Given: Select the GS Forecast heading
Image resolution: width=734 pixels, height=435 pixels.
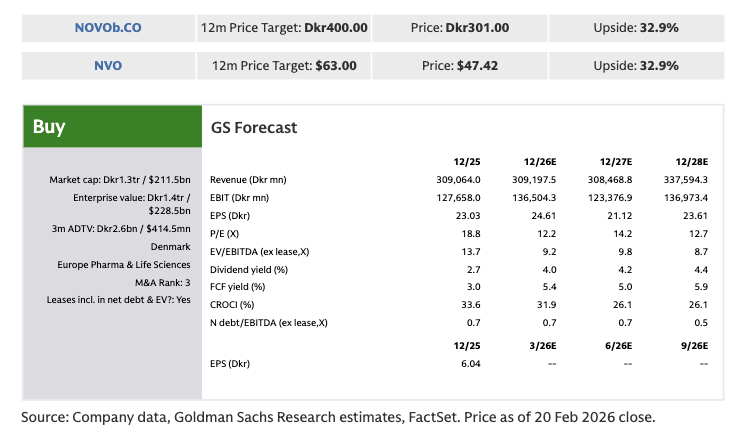Looking at the screenshot, I should click(254, 128).
